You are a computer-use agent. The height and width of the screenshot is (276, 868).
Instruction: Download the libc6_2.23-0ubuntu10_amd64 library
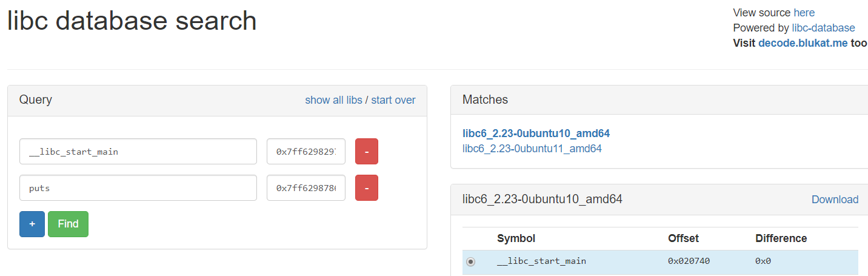tap(835, 200)
